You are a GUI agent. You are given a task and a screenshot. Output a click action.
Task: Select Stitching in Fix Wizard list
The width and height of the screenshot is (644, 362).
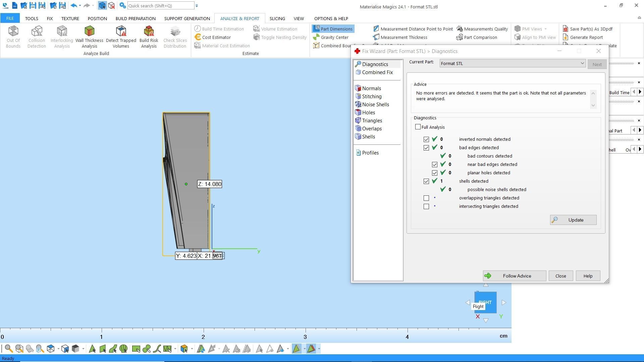tap(372, 97)
